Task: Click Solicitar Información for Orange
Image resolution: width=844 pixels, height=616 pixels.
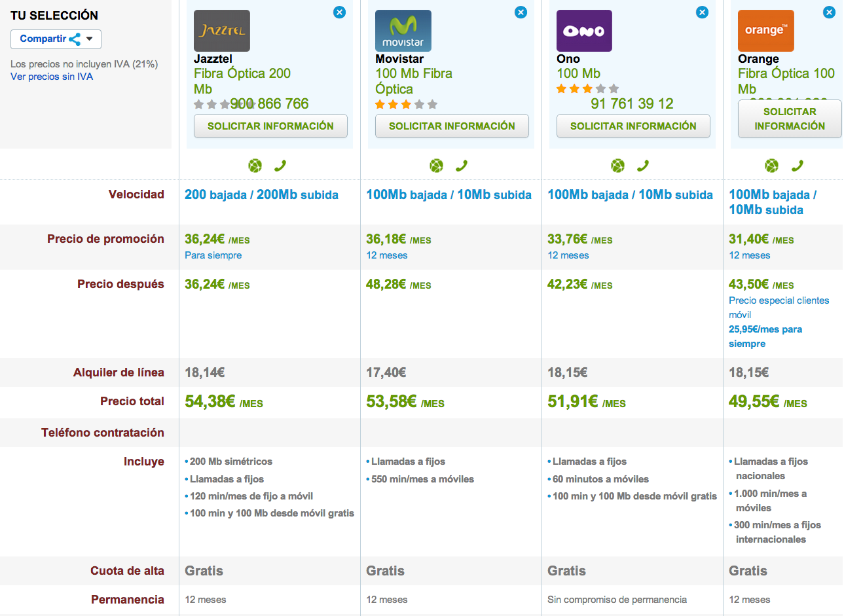Action: tap(790, 119)
